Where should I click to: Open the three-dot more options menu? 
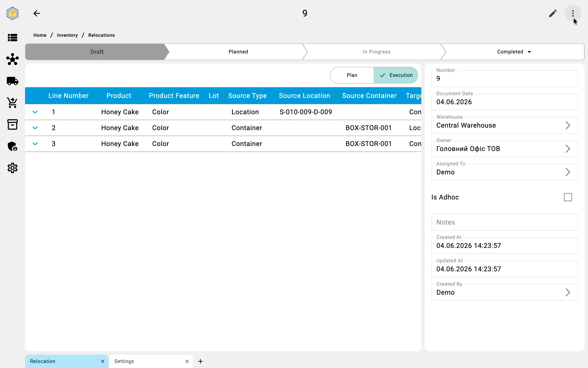[573, 13]
